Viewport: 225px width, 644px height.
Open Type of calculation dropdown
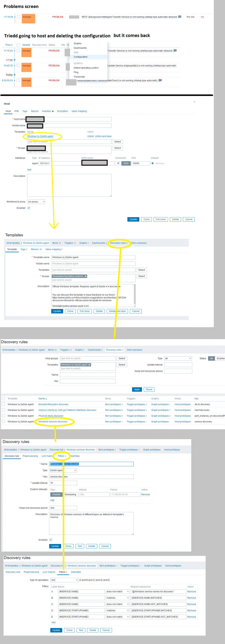[64, 580]
